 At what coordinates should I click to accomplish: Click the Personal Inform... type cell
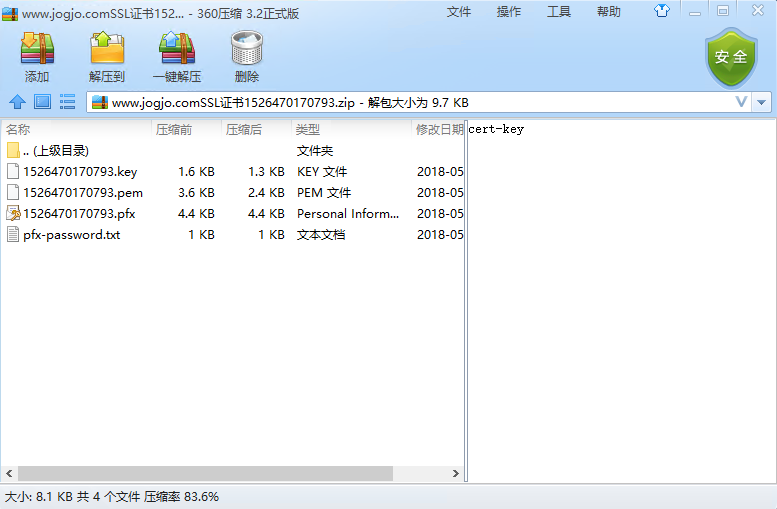pyautogui.click(x=348, y=214)
